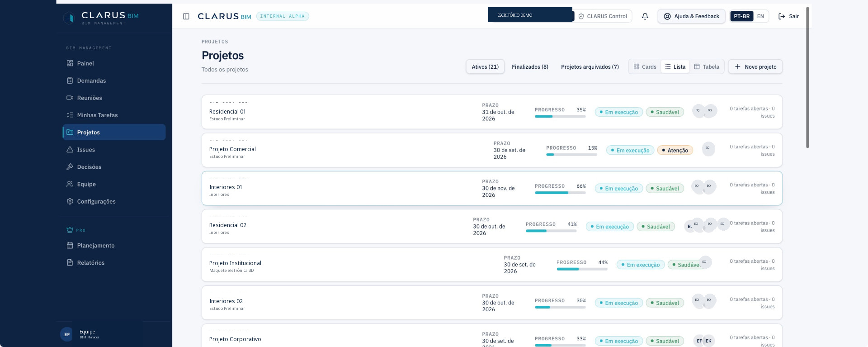The width and height of the screenshot is (868, 347).
Task: Show Ativos (21) projects tab
Action: [485, 67]
